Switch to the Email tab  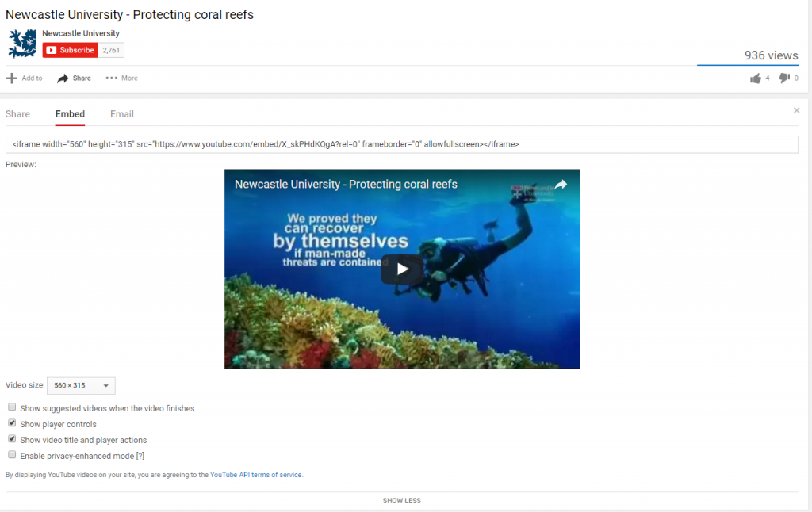click(121, 114)
